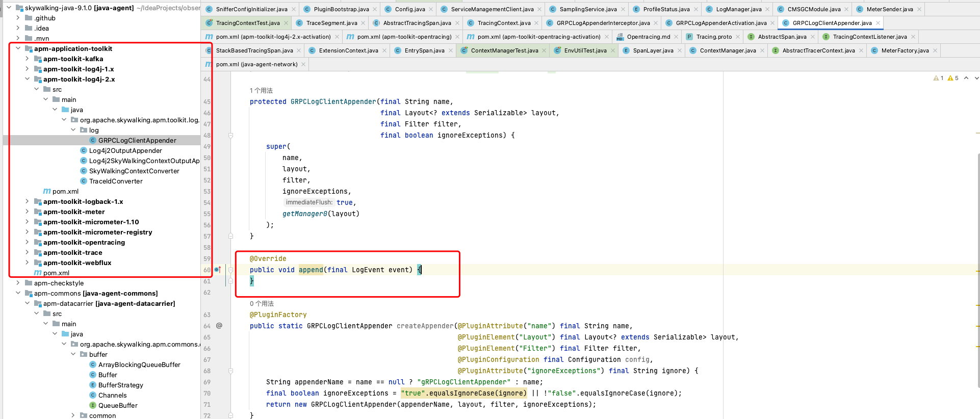The width and height of the screenshot is (980, 419).
Task: Toggle the fold marker at line 68
Action: 230,371
